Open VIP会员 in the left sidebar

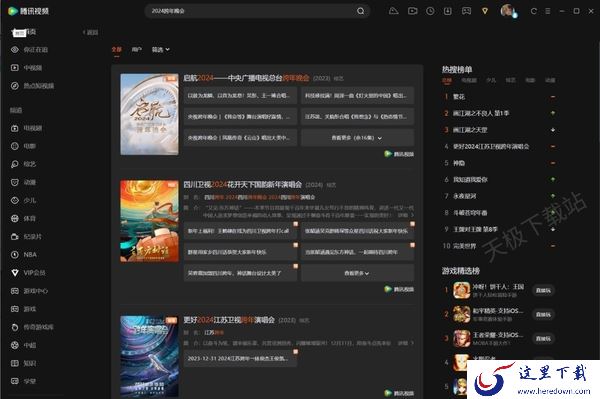28,273
